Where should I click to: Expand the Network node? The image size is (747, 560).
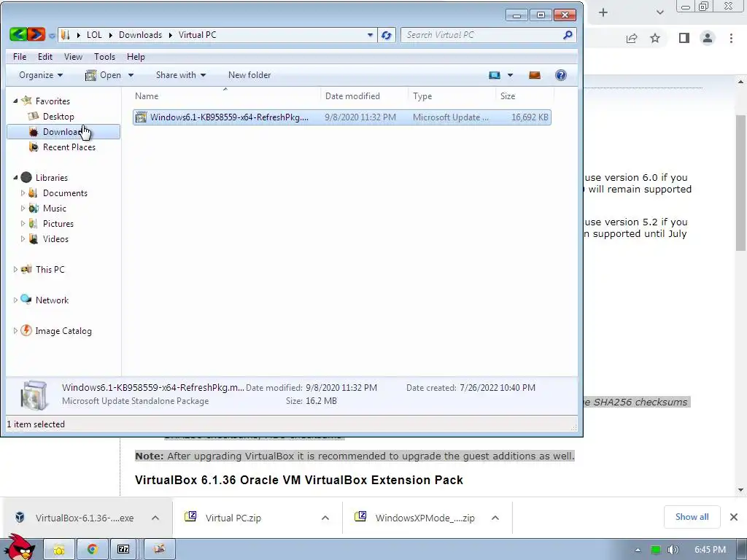pos(15,300)
